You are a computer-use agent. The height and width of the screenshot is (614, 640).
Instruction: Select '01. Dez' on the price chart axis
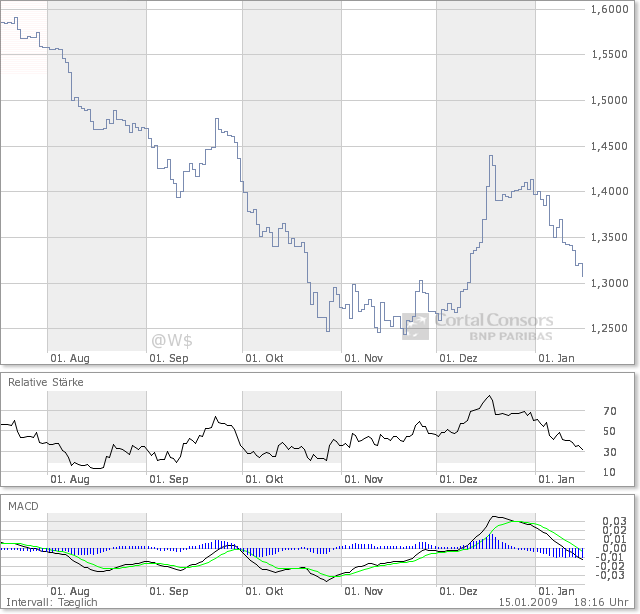pos(458,358)
